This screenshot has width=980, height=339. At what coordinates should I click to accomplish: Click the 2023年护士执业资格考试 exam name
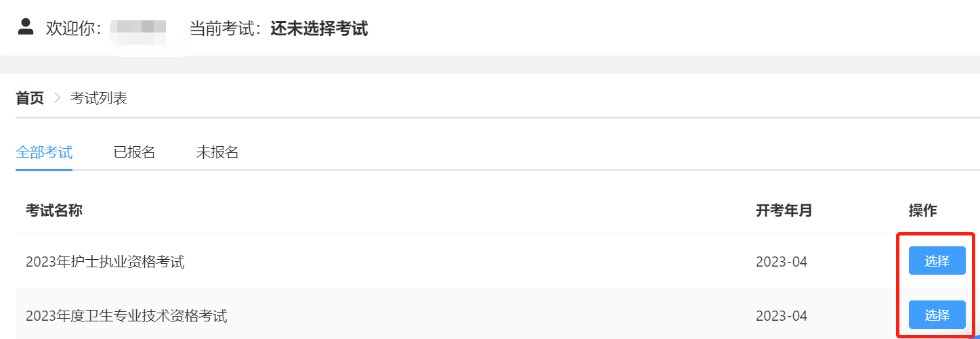tap(105, 262)
